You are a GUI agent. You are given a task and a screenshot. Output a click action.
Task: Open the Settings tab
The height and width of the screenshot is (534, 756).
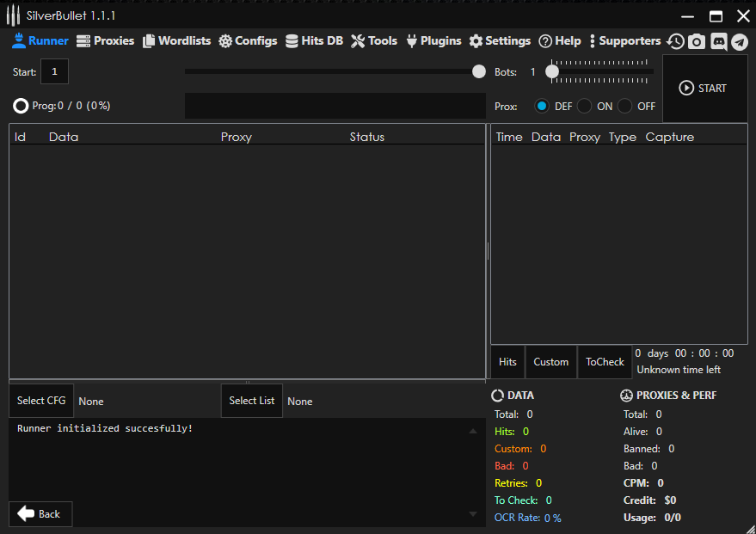500,41
